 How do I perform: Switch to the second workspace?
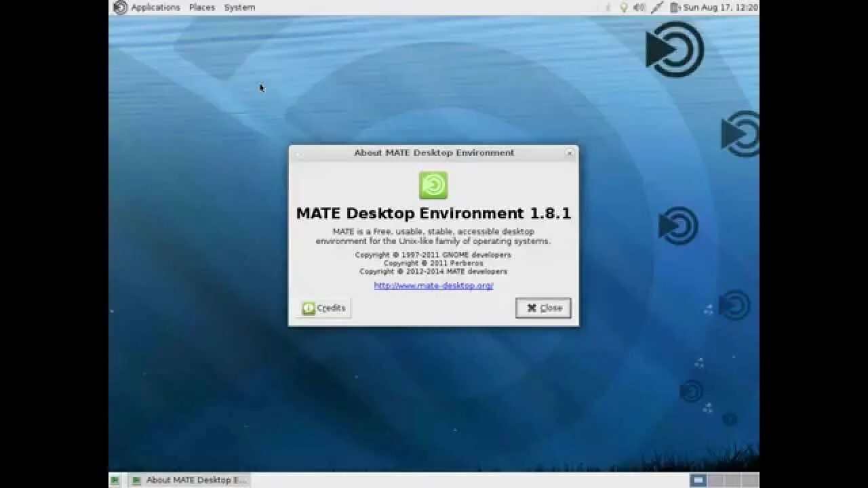tap(715, 481)
